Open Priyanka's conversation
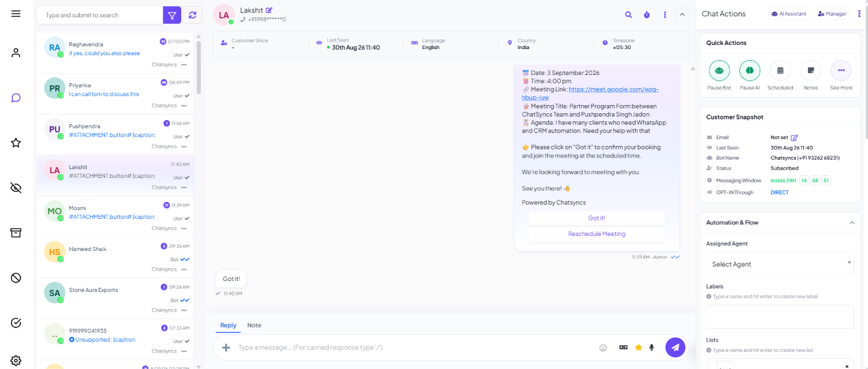This screenshot has height=369, width=868. pos(115,94)
